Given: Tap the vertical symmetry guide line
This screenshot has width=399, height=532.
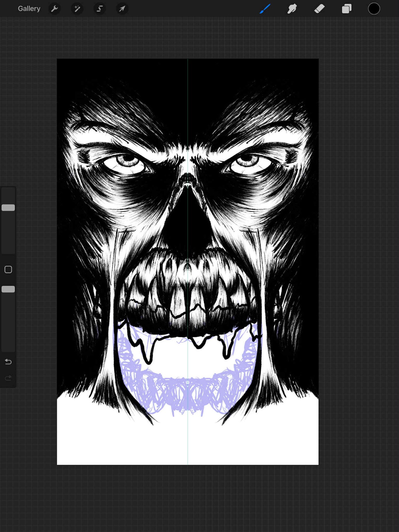Looking at the screenshot, I should point(188,439).
